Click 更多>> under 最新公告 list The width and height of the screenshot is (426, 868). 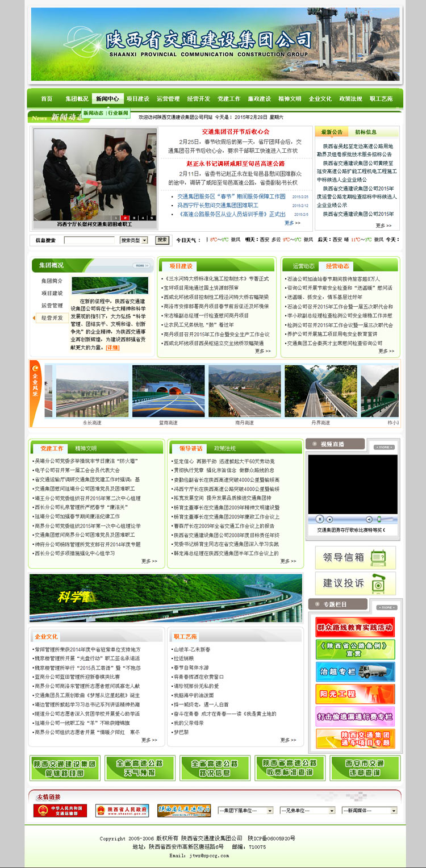pos(383,226)
